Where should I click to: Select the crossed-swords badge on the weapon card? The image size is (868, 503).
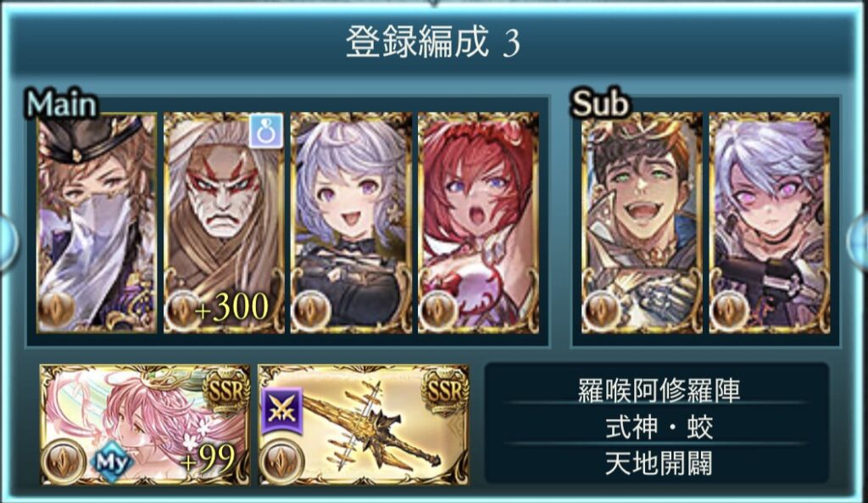282,410
